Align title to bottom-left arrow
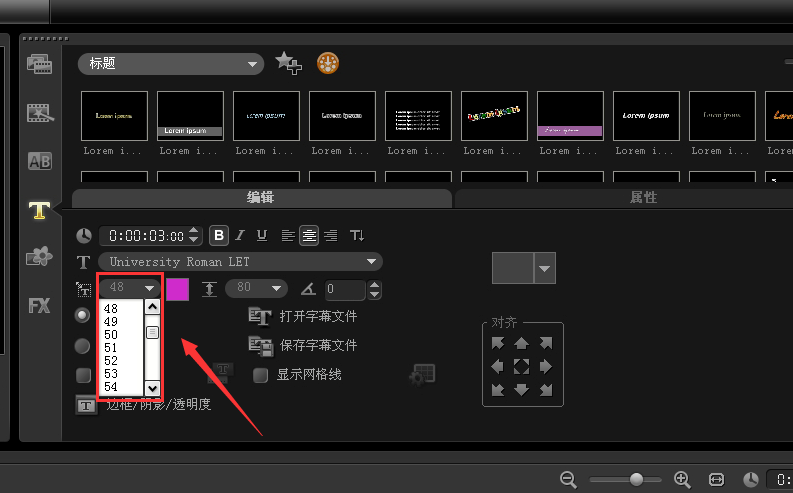The height and width of the screenshot is (493, 793). (498, 390)
